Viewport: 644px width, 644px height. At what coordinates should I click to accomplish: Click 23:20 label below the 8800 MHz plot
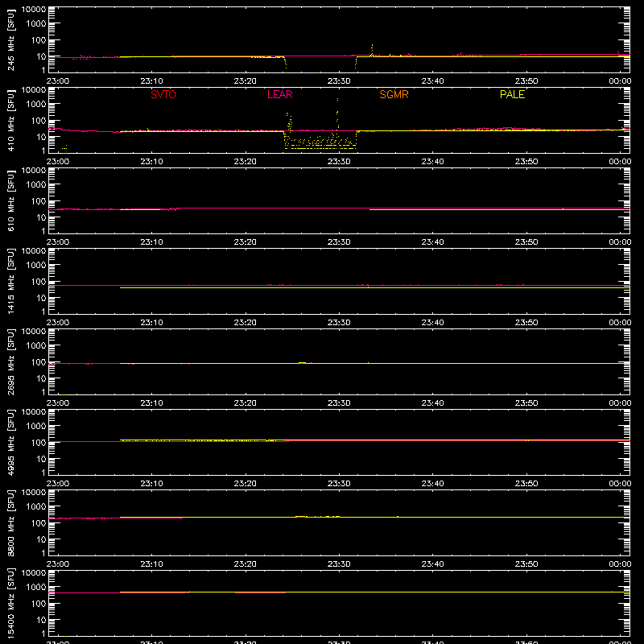(x=246, y=564)
